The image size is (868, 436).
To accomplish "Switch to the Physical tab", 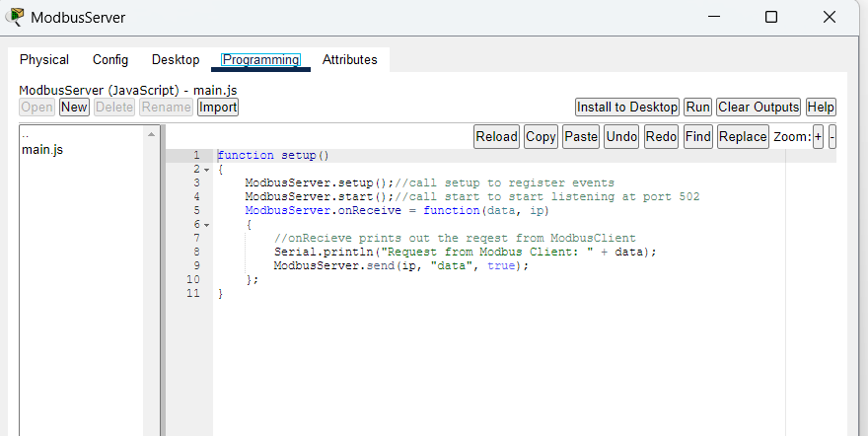I will point(44,60).
